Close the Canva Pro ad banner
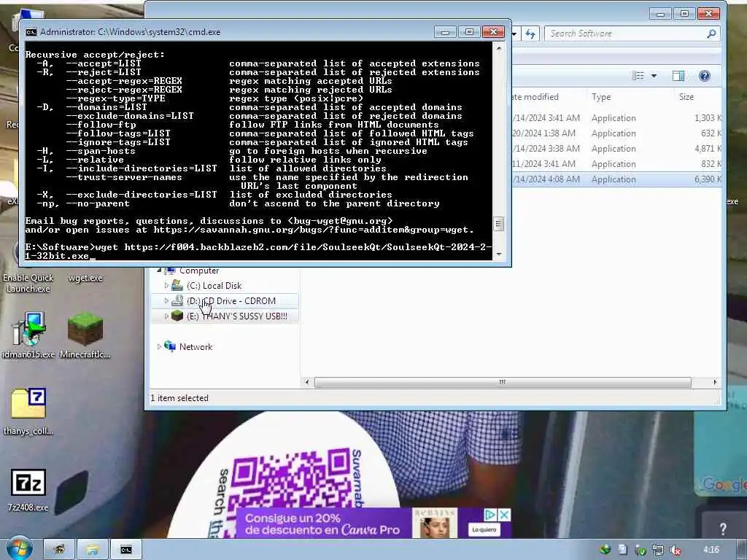This screenshot has width=747, height=560. click(505, 515)
